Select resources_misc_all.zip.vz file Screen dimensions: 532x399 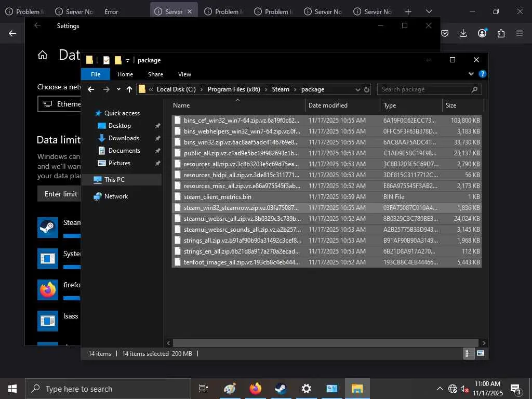pos(327,186)
